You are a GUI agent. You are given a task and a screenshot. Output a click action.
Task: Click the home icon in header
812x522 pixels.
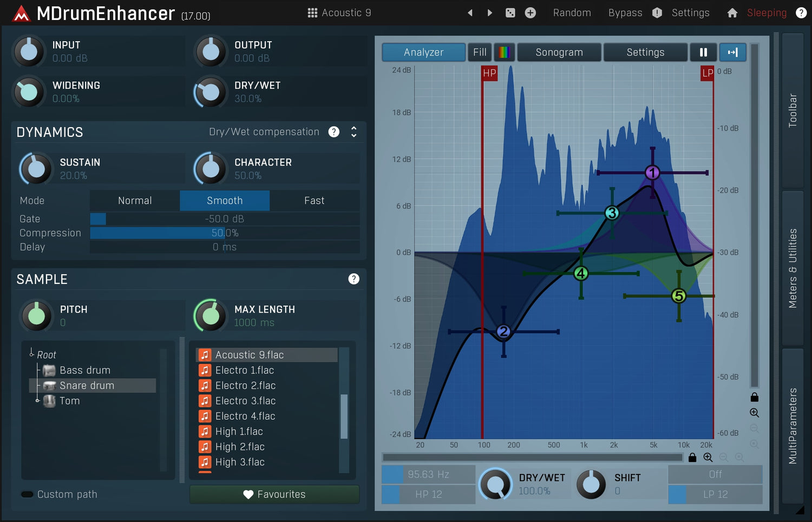click(x=732, y=12)
